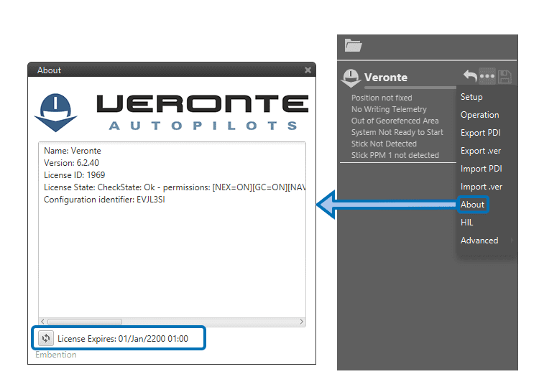
Task: Choose Export .ver menu entry
Action: (x=481, y=151)
